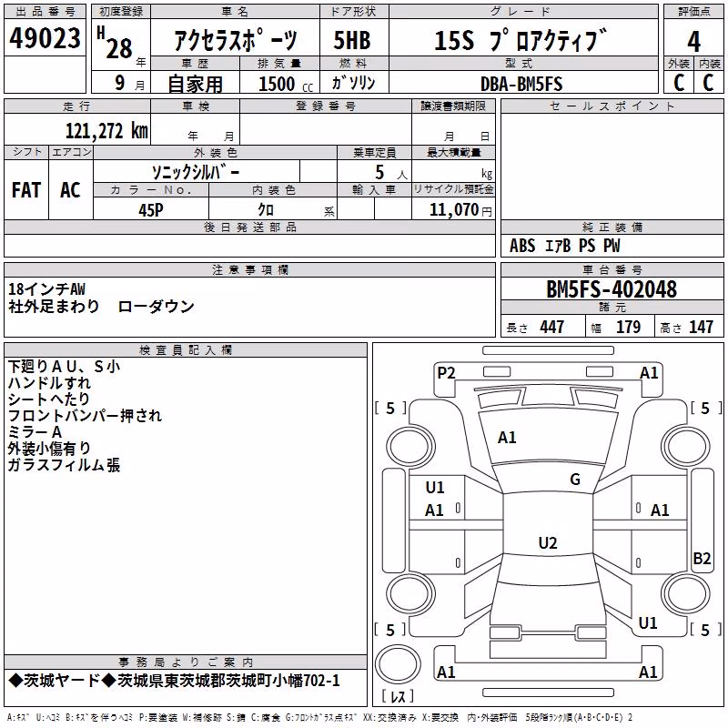Select the セールスポイント header
The width and height of the screenshot is (728, 728).
click(x=612, y=106)
